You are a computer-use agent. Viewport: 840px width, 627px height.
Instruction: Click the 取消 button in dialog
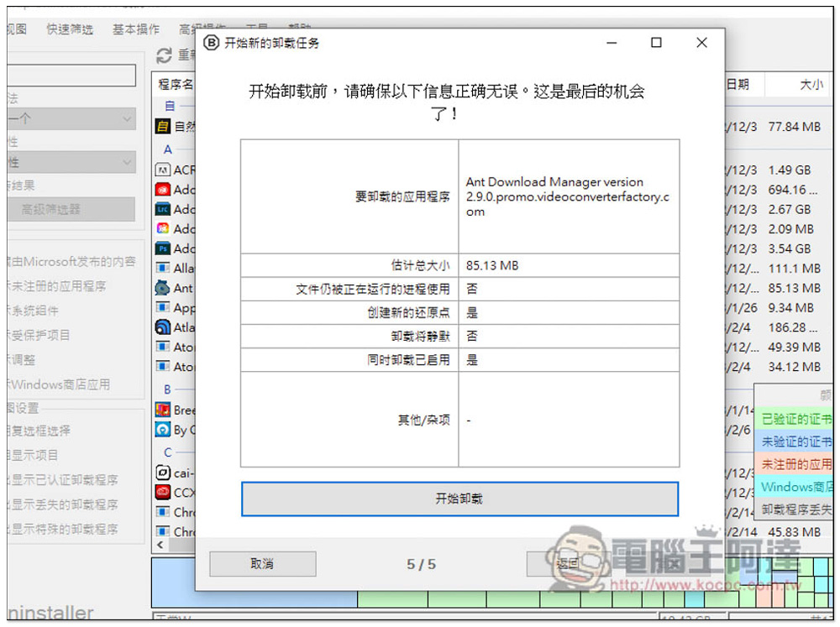coord(262,564)
